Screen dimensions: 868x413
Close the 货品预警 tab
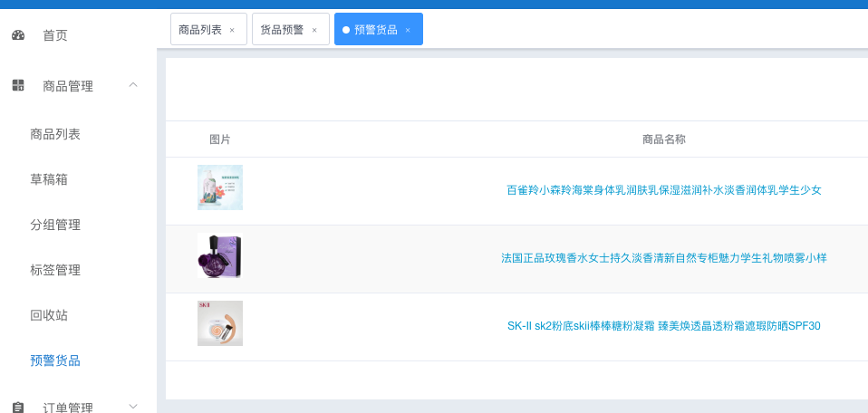(x=314, y=30)
